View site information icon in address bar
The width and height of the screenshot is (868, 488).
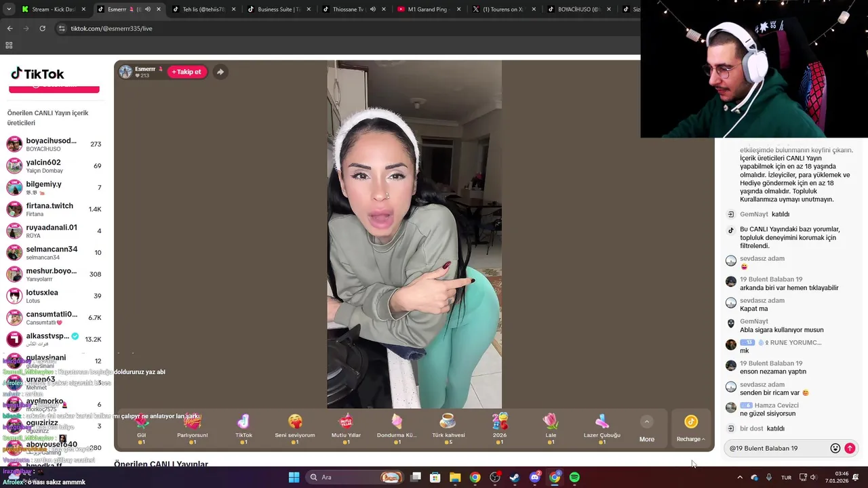tap(62, 28)
